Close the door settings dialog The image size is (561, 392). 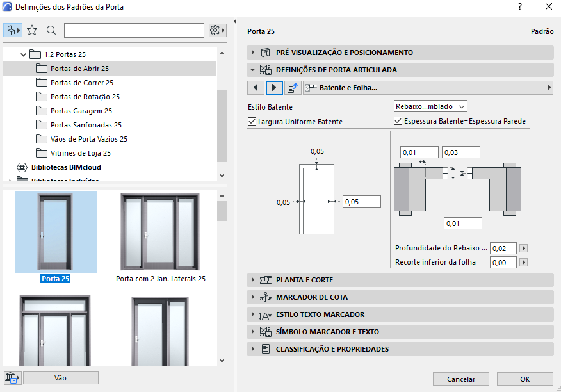548,6
